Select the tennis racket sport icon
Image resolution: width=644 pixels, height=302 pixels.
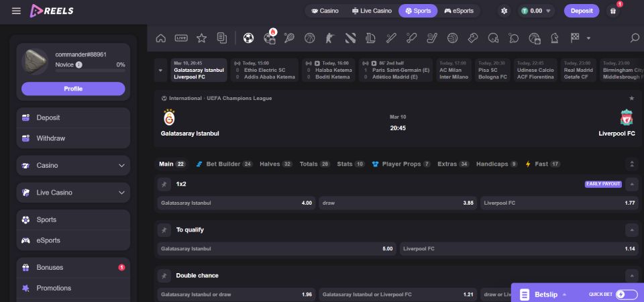[x=289, y=38]
